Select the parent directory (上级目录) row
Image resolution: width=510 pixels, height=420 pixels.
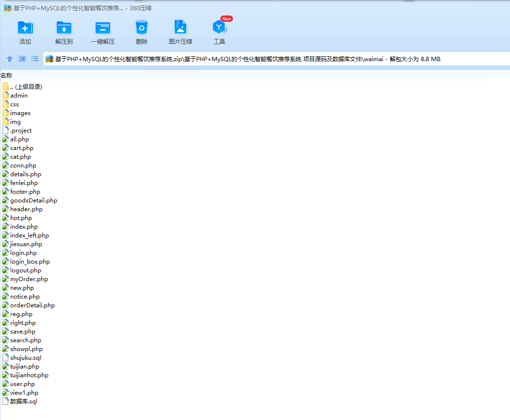click(22, 87)
